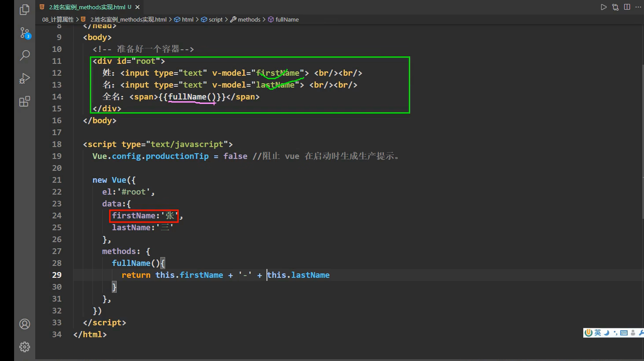644x361 pixels.
Task: Open the Extensions view
Action: click(25, 102)
